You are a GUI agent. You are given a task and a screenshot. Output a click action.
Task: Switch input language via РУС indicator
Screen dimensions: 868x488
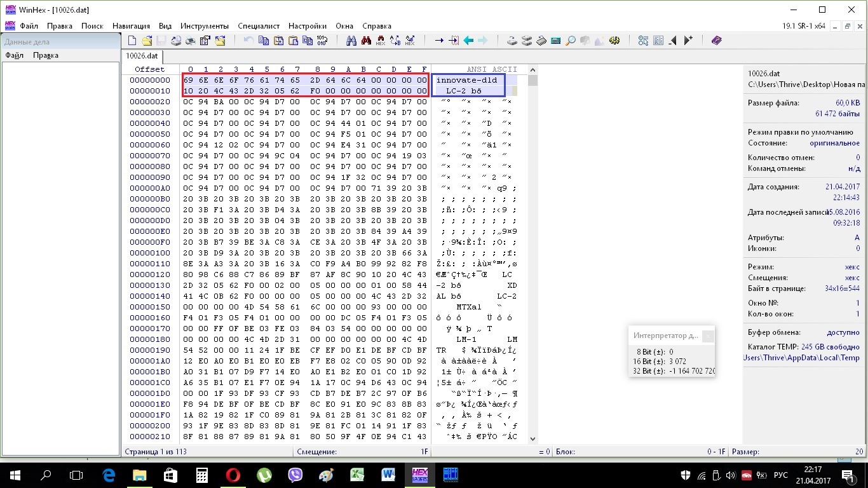[781, 474]
